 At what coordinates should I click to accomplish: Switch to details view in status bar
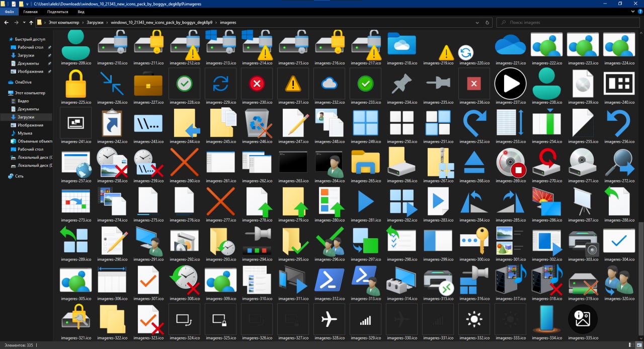631,345
